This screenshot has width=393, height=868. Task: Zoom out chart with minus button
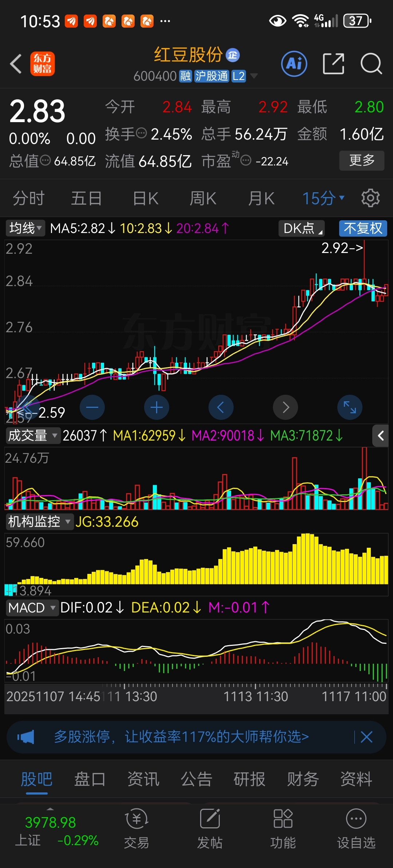(x=92, y=407)
